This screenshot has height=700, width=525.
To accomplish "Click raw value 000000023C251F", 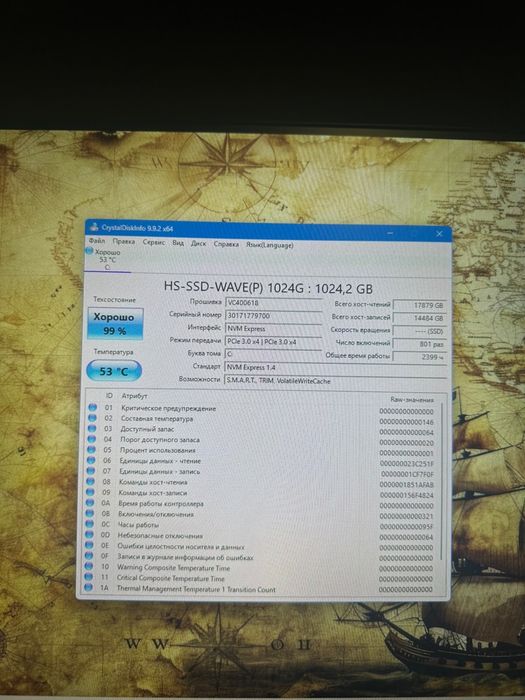I will [407, 464].
